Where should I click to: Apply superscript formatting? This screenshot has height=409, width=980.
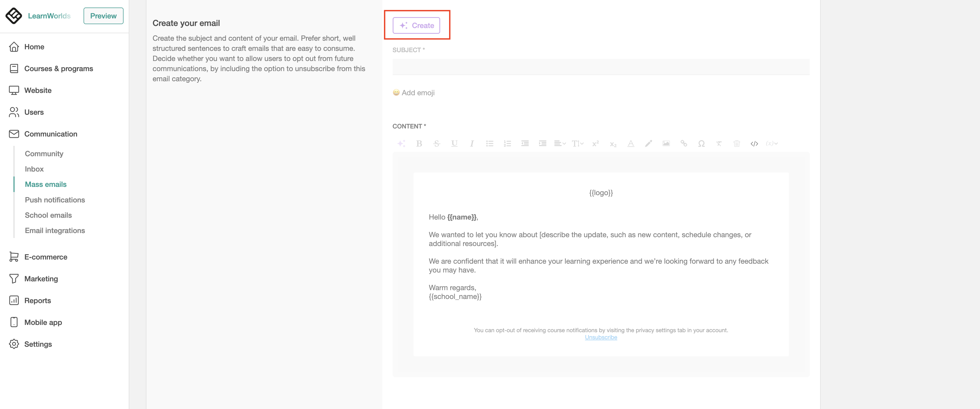coord(595,144)
